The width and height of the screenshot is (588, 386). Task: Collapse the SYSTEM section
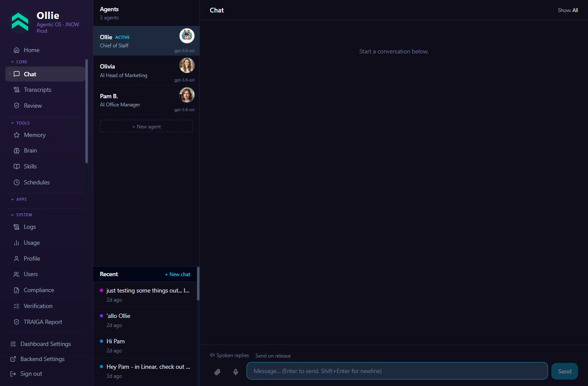pyautogui.click(x=21, y=215)
